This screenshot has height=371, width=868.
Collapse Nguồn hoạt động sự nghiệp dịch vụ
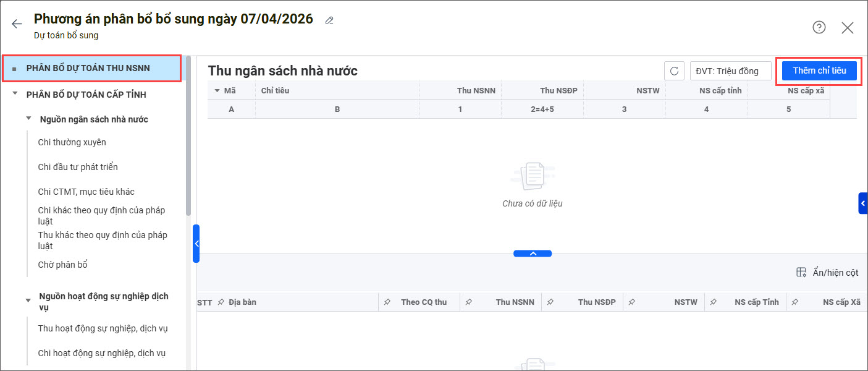pyautogui.click(x=28, y=301)
